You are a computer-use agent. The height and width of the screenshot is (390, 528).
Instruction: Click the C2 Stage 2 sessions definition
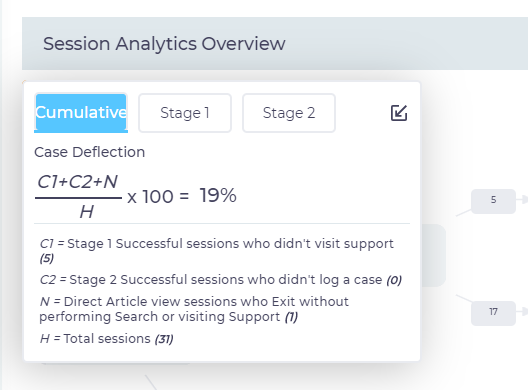click(x=221, y=280)
